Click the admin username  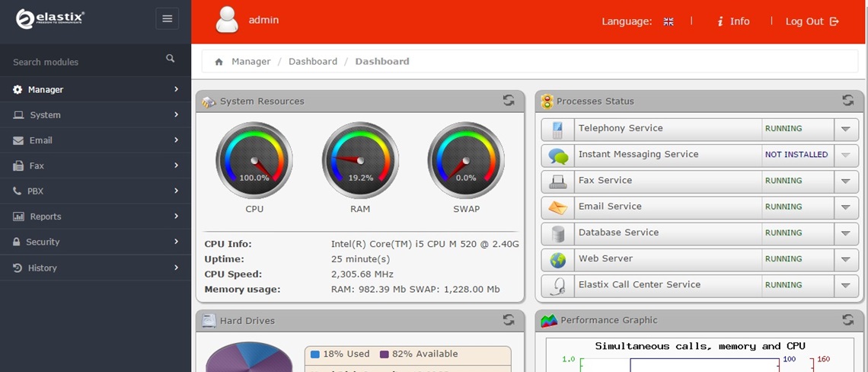(263, 20)
